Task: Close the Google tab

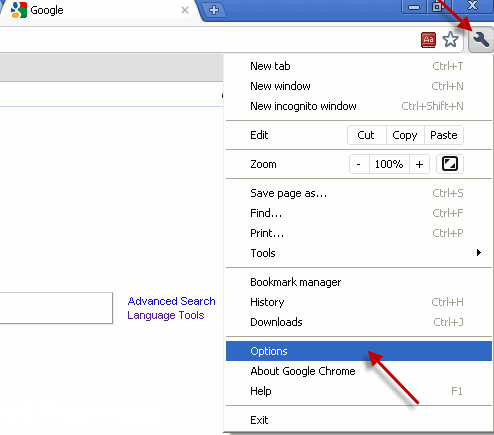Action: [185, 10]
